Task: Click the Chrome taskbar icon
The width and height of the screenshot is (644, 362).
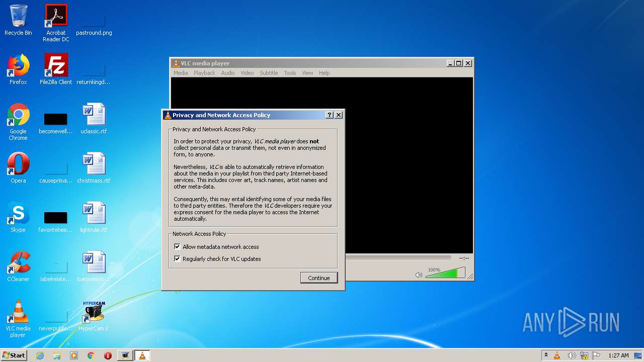Action: click(91, 355)
